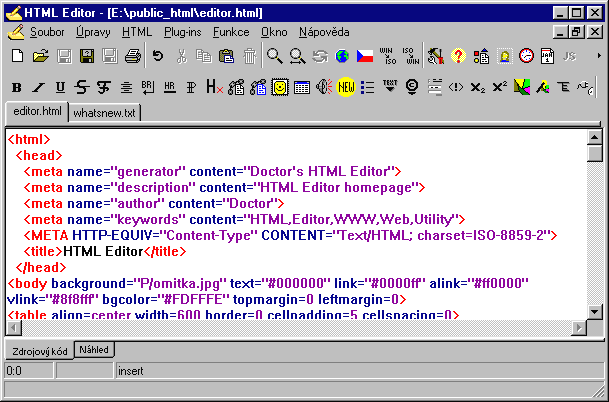The height and width of the screenshot is (402, 609).
Task: Open the Soubor menu
Action: (x=47, y=32)
